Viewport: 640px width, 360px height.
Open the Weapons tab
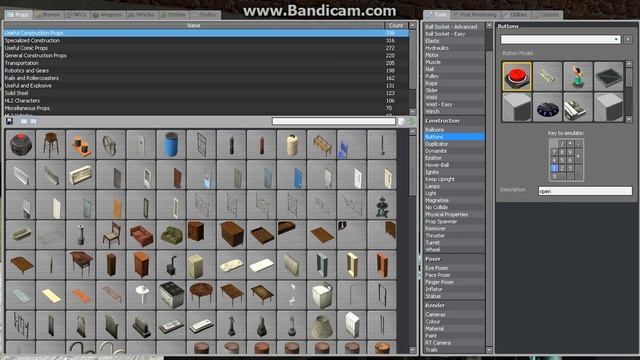point(107,15)
